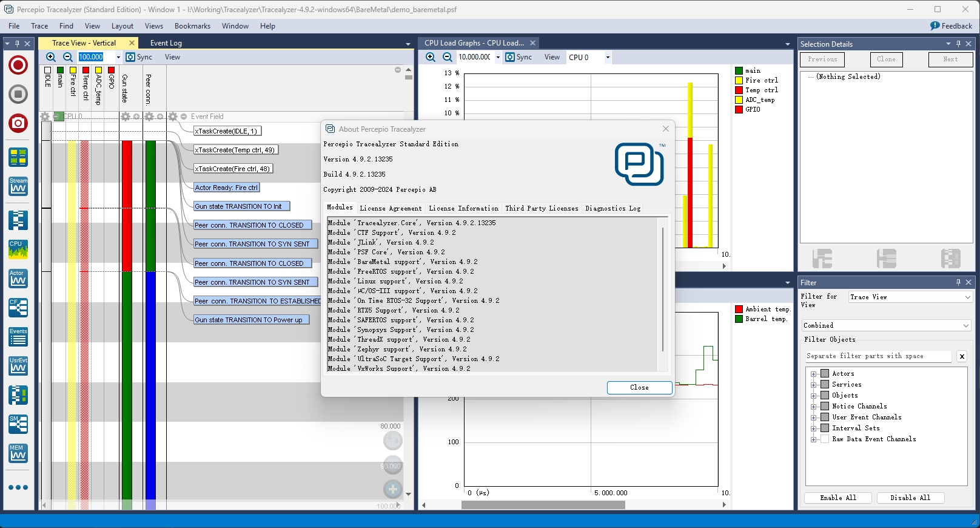980x528 pixels.
Task: Open the Combined dropdown in Filter panel
Action: [x=887, y=325]
